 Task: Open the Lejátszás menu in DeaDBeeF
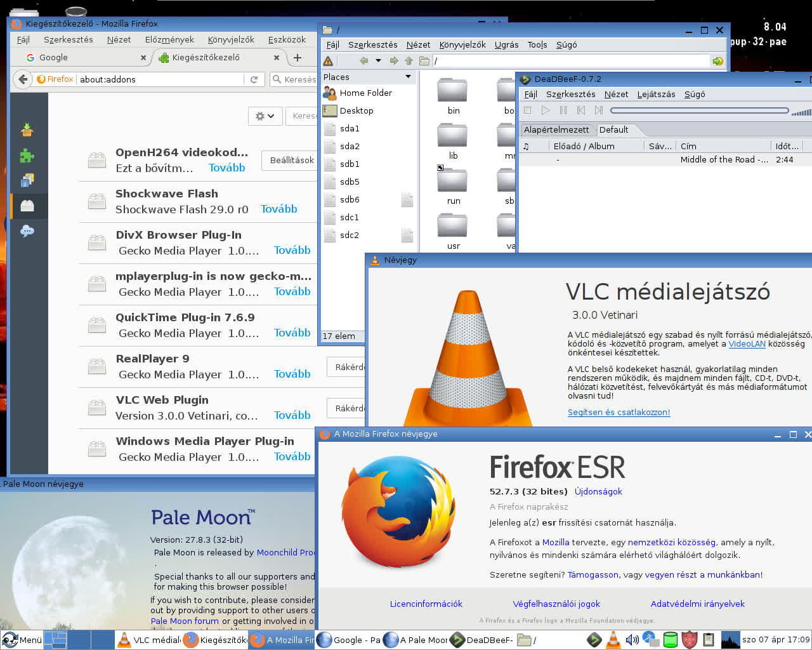pyautogui.click(x=656, y=94)
